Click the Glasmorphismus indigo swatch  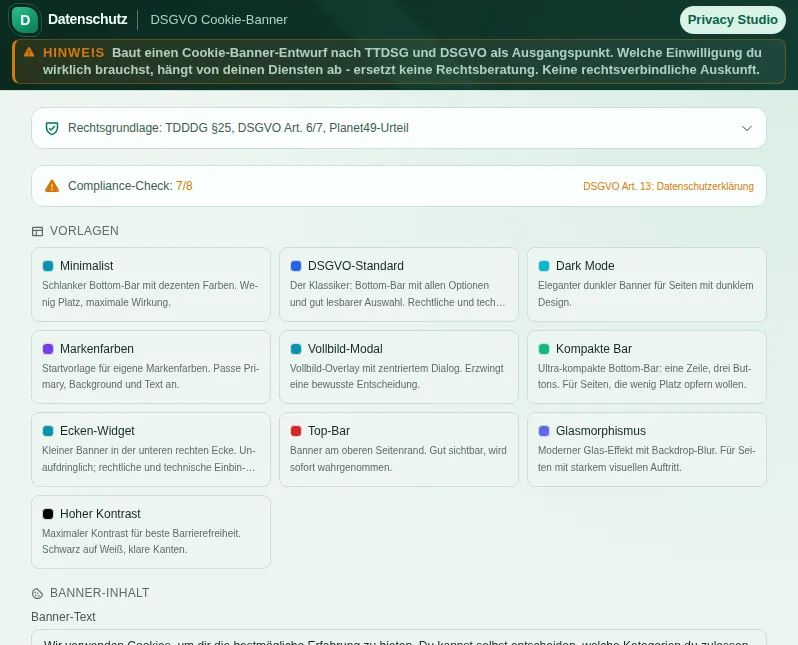point(544,431)
